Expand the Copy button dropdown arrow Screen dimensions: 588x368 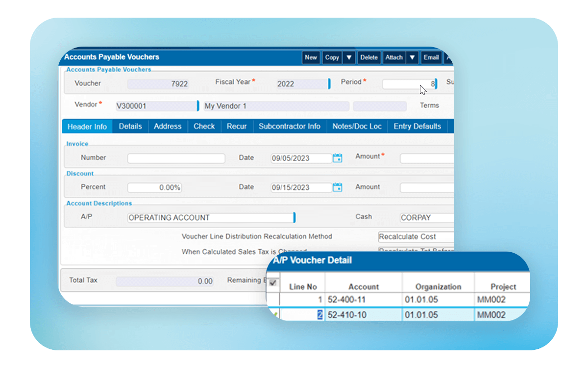[349, 57]
